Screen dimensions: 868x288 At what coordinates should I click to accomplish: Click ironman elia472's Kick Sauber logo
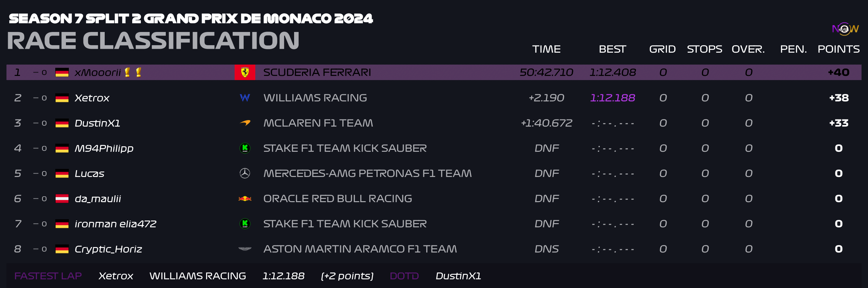(x=245, y=224)
